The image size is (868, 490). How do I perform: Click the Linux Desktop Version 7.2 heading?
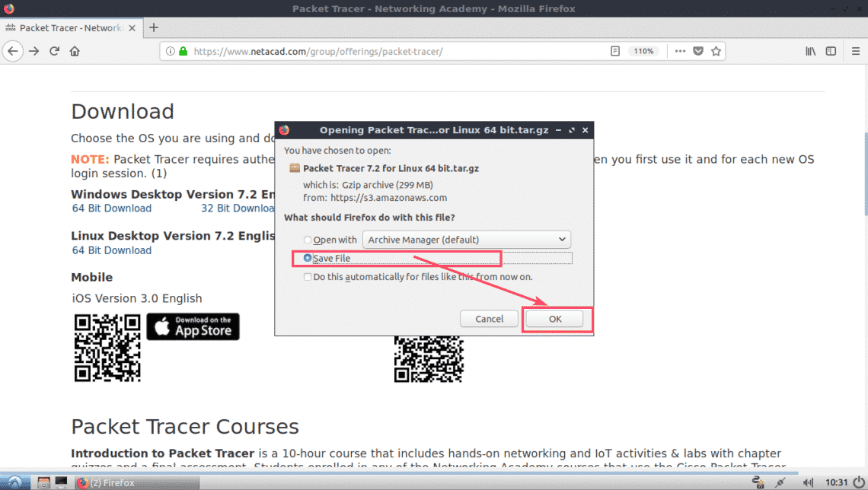point(173,236)
